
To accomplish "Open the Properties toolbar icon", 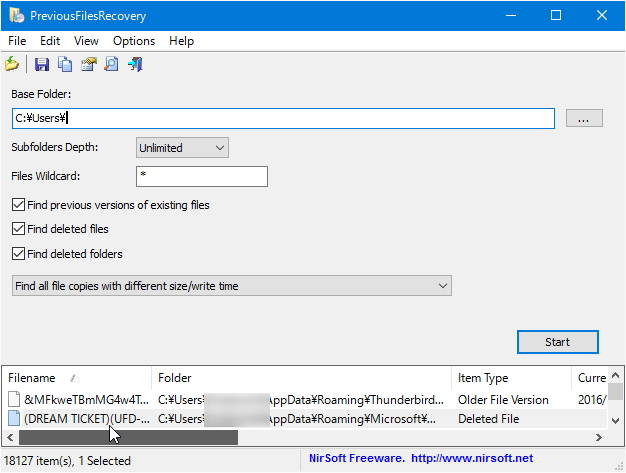I will click(89, 64).
